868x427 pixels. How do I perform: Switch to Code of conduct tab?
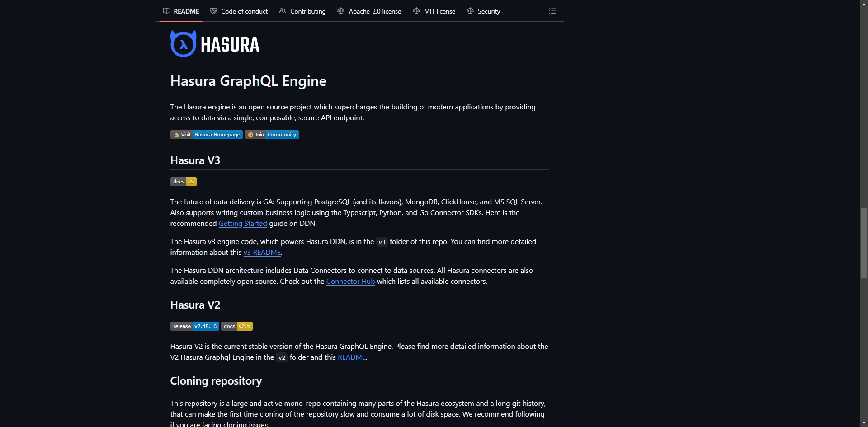point(239,11)
